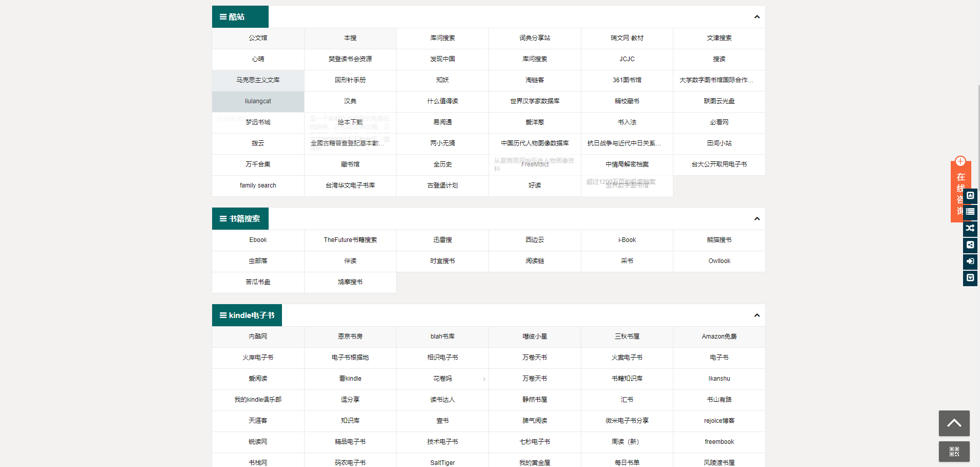This screenshot has height=467, width=980.
Task: Collapse the kindle电子书 section via its chevron
Action: pyautogui.click(x=756, y=315)
